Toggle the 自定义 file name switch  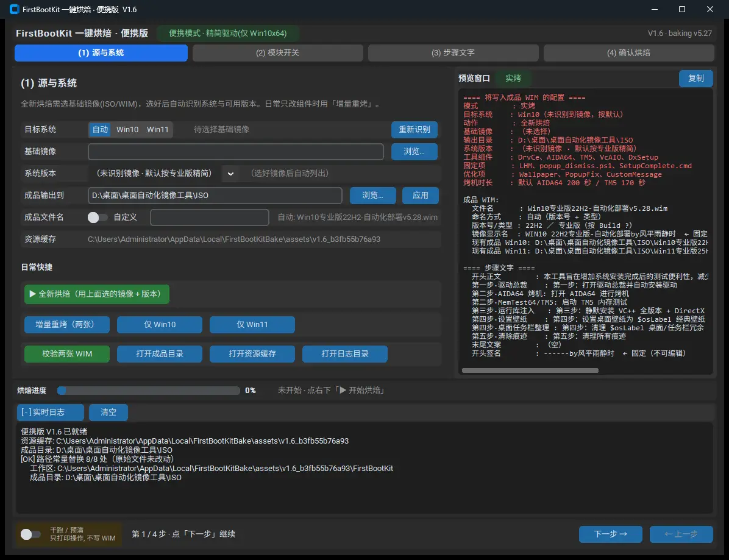[x=97, y=218]
